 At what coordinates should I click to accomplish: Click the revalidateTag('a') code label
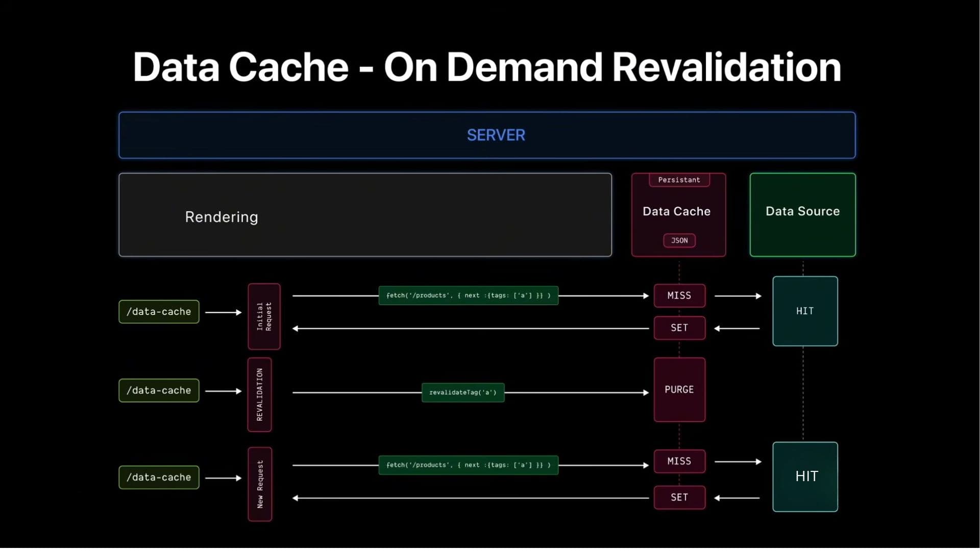tap(462, 392)
